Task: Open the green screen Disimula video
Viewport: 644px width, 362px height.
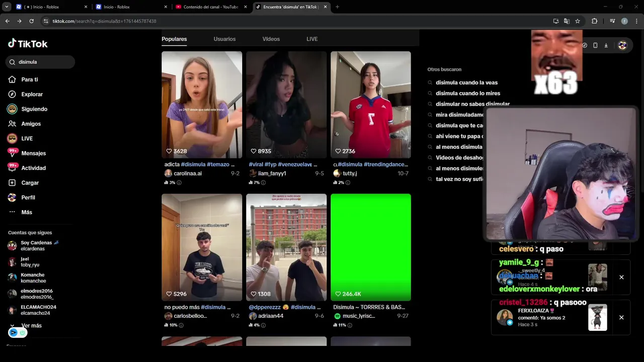Action: point(371,247)
